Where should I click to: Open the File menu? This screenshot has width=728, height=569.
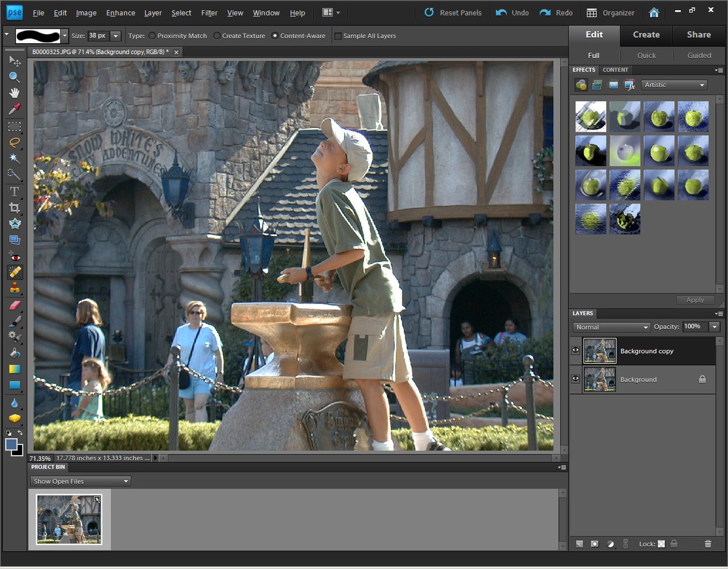(x=39, y=13)
